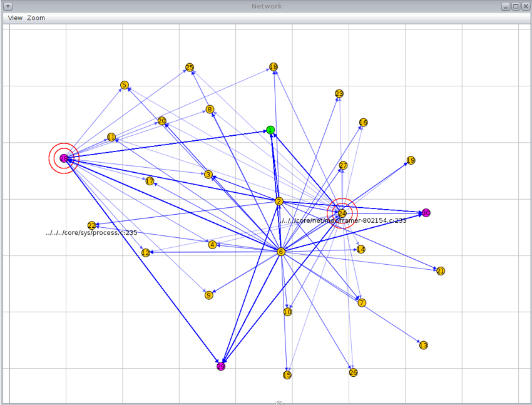This screenshot has height=405, width=532.
Task: Select node 5 near the top left
Action: [123, 83]
